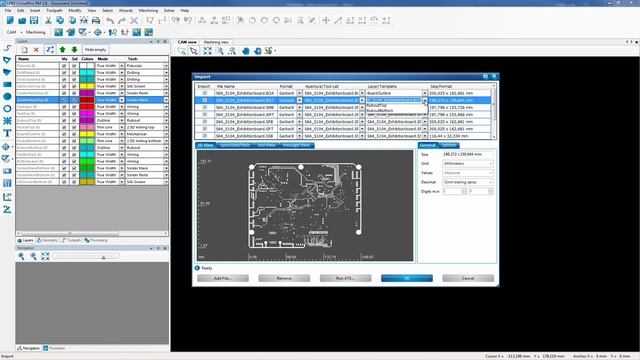Open Tech dropdown showing Mechanical
The image size is (640, 360).
[x=166, y=134]
